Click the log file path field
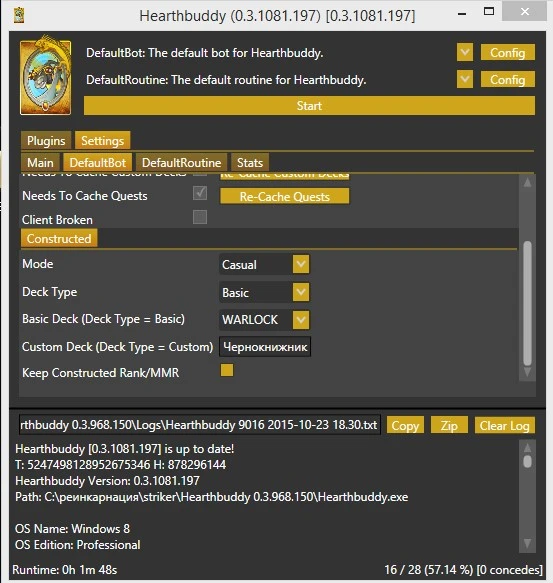The width and height of the screenshot is (553, 583). [x=200, y=425]
